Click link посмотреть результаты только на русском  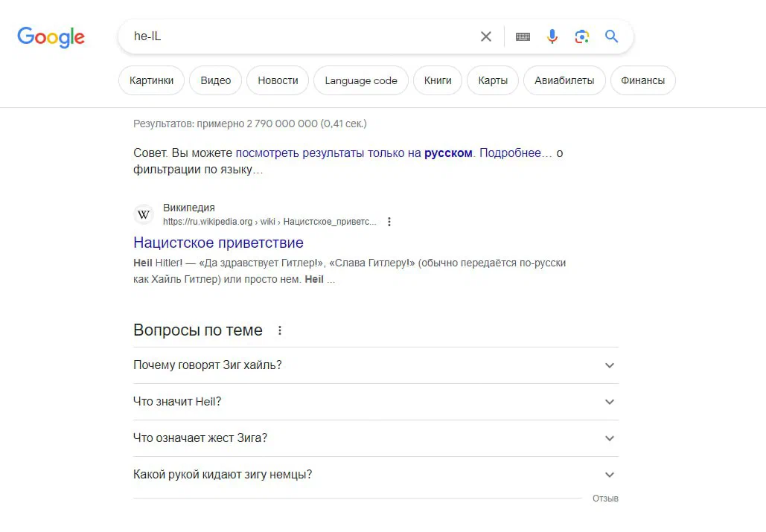[x=354, y=153]
